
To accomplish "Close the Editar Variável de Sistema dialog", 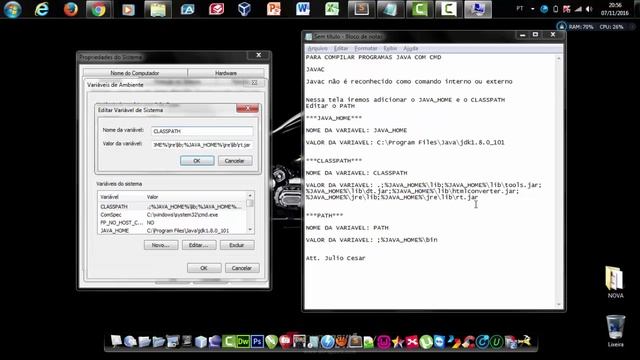I will [247, 108].
